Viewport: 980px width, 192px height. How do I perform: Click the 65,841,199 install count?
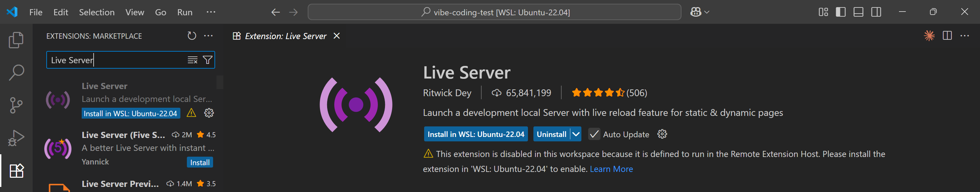[x=521, y=93]
